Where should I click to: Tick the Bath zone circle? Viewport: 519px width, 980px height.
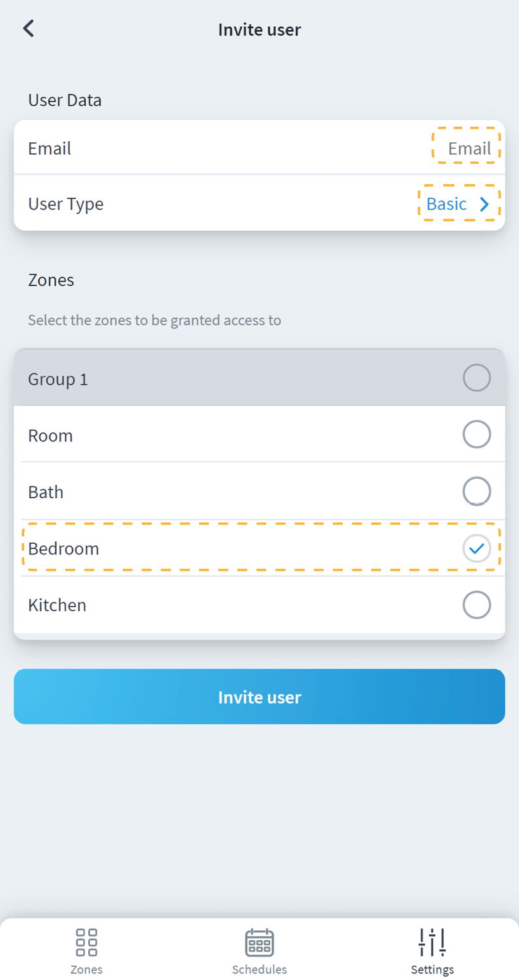pos(477,491)
